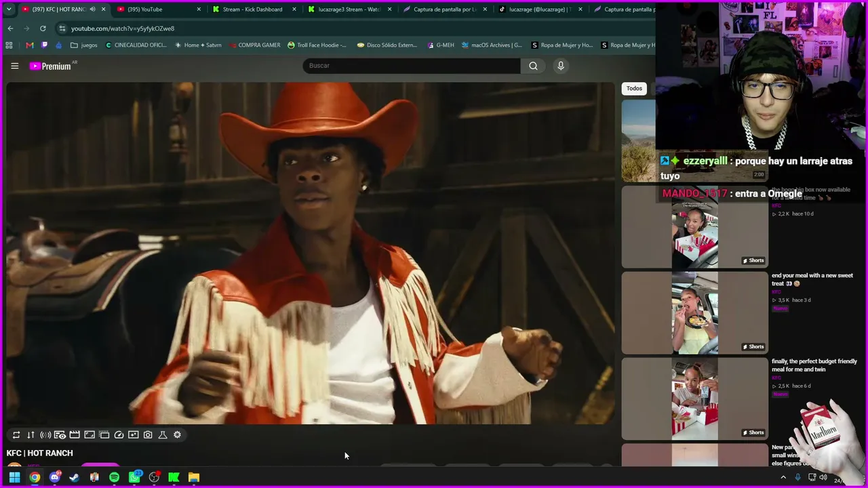The height and width of the screenshot is (488, 868).
Task: Go back with browser back arrow
Action: pyautogui.click(x=10, y=28)
